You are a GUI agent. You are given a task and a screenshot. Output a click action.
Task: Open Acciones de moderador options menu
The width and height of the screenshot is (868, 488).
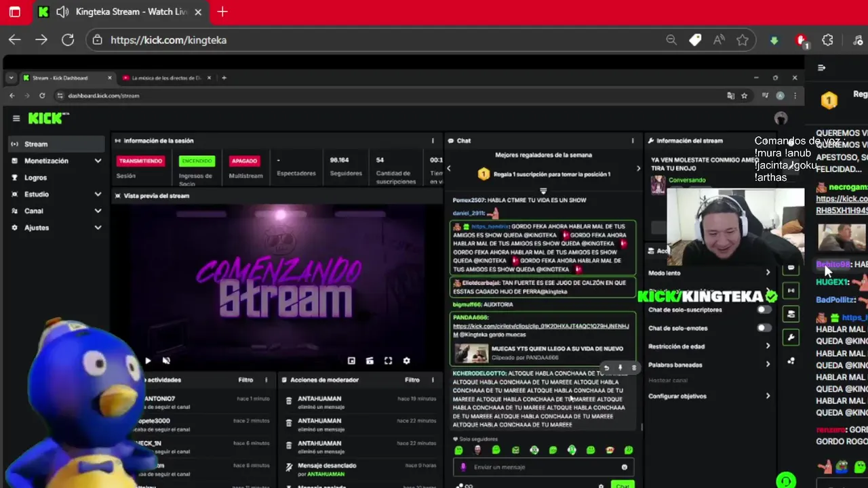[433, 380]
